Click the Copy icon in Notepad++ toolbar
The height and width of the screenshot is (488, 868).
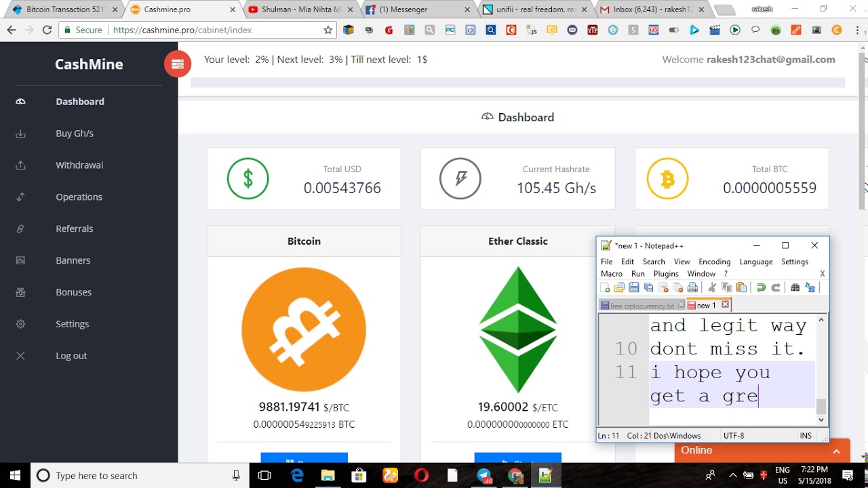coord(727,288)
